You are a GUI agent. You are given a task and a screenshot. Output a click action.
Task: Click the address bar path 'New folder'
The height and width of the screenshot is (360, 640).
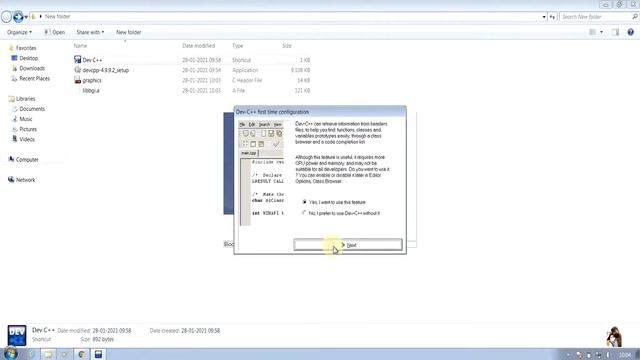coord(58,16)
